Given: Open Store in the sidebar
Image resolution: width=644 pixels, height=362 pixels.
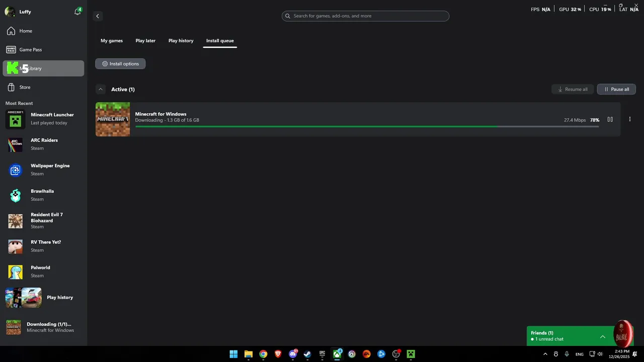Looking at the screenshot, I should 43,87.
